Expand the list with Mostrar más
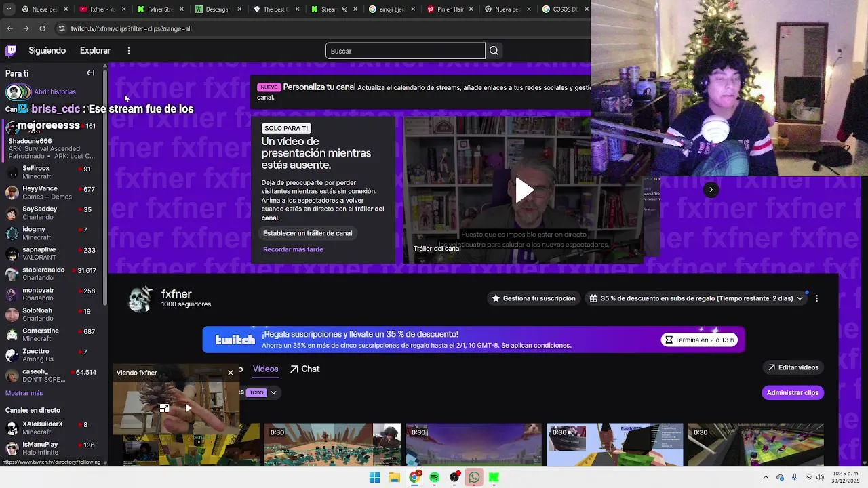Screen dimensions: 868x488 tap(24, 393)
